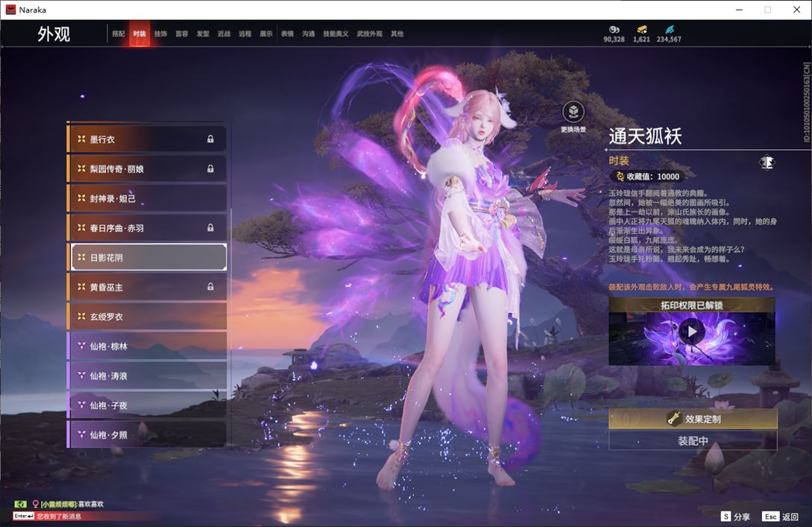Click the Enter chat input prompt

click(x=24, y=516)
